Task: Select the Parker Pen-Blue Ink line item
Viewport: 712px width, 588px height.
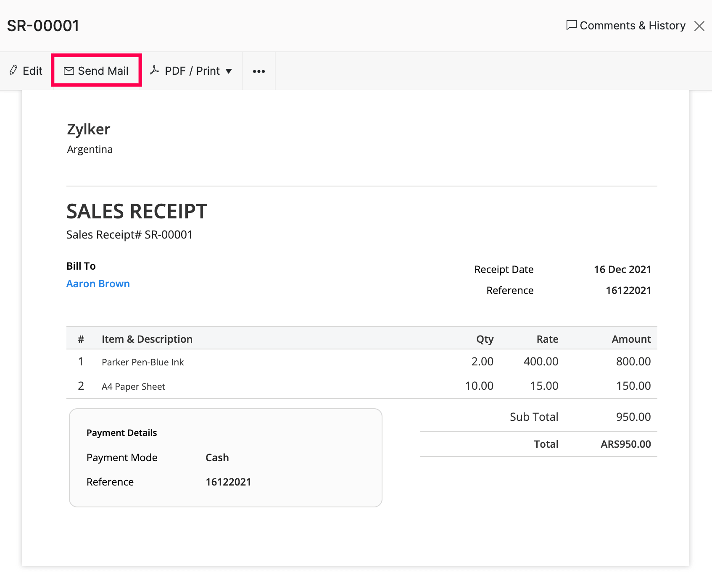Action: coord(142,362)
